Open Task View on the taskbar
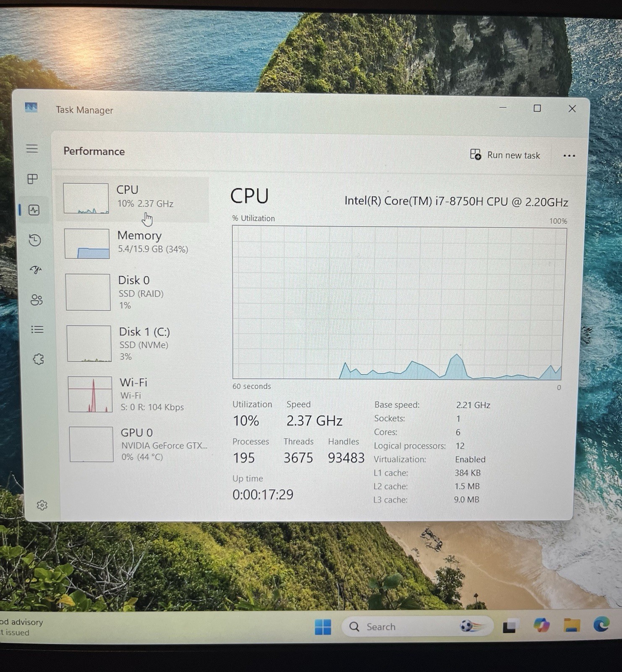Screen dimensions: 622x672 510,626
